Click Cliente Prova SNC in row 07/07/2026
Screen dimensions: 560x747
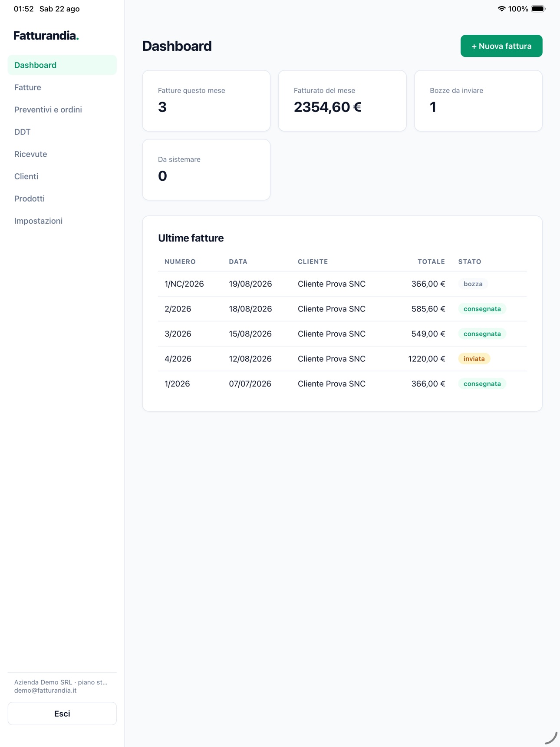[x=332, y=384]
